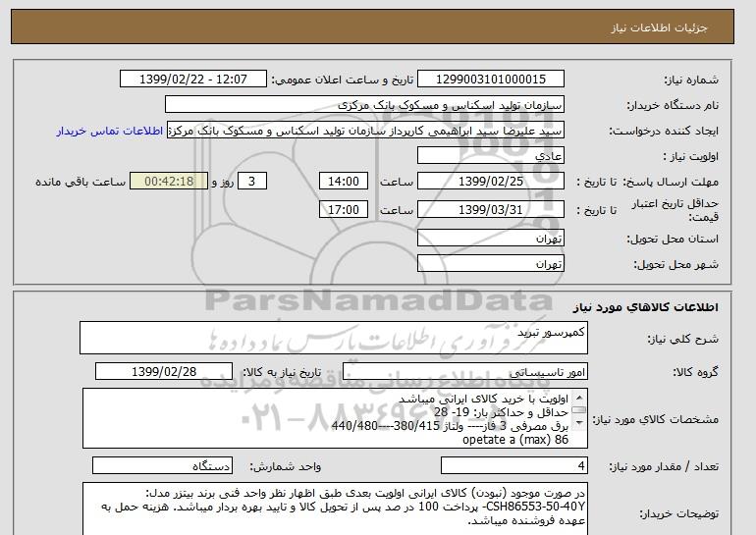Click the response deadline date 1399/02/25

[x=490, y=182]
